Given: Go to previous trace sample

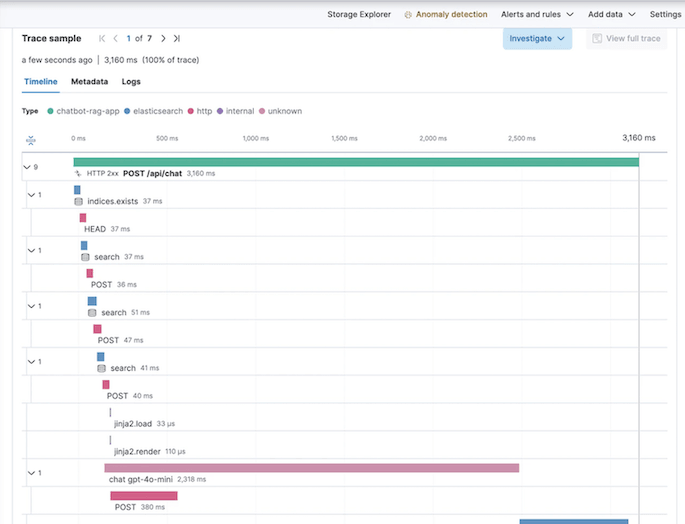Looking at the screenshot, I should click(115, 39).
